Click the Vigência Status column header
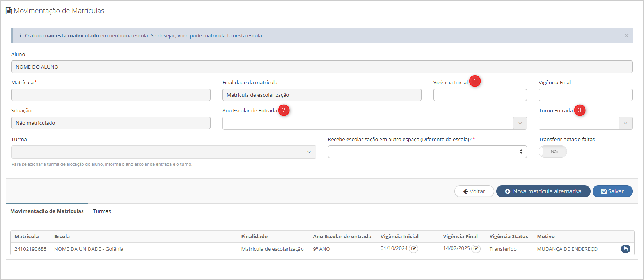 509,236
